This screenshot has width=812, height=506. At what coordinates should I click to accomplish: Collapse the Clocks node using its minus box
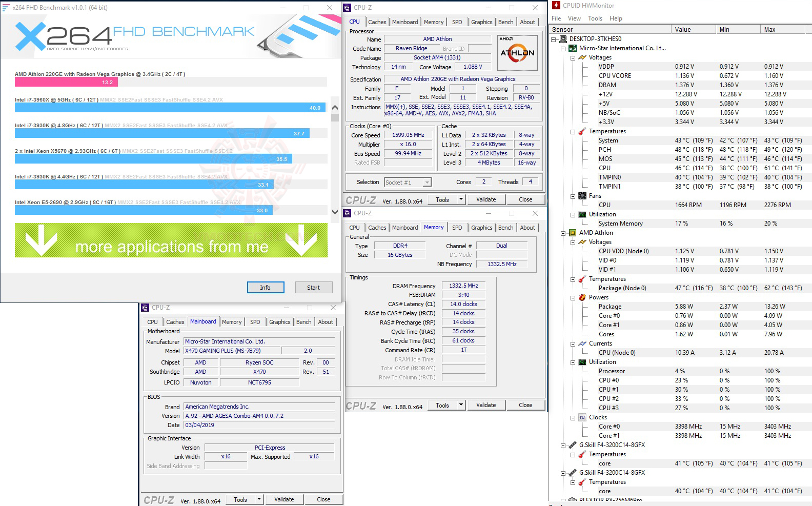pyautogui.click(x=573, y=418)
